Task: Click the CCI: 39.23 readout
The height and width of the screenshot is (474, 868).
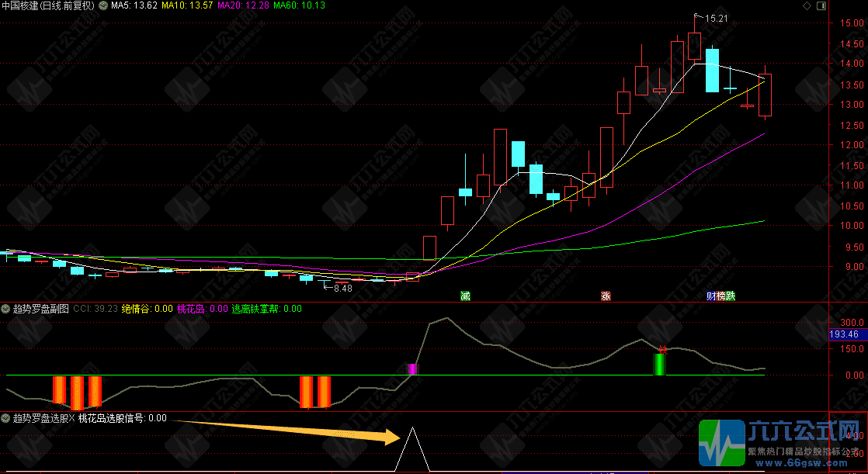Action: [95, 309]
